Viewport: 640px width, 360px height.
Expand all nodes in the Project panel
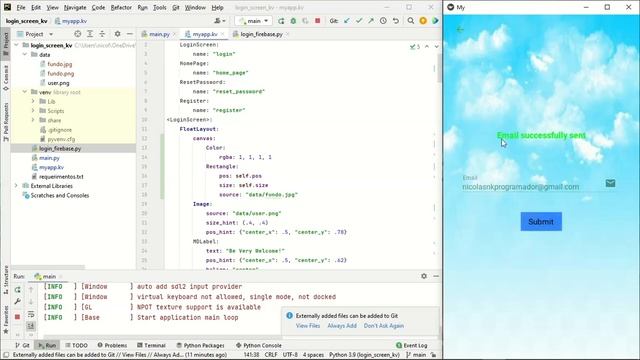tap(90, 34)
